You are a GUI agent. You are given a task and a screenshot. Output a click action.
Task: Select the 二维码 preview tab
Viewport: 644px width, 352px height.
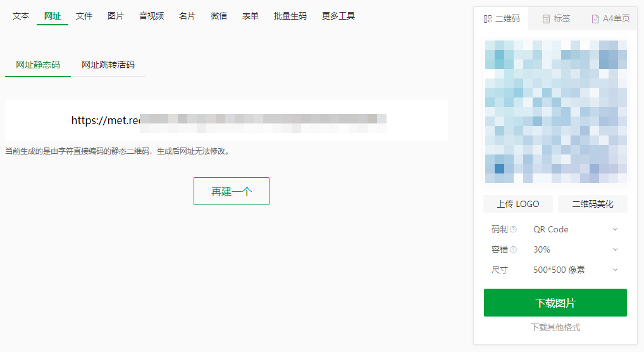(502, 18)
